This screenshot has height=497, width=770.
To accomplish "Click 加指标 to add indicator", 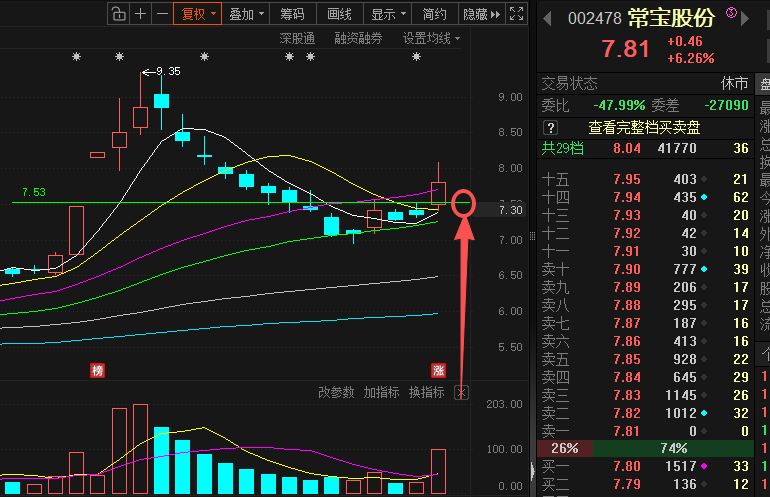I will click(381, 392).
